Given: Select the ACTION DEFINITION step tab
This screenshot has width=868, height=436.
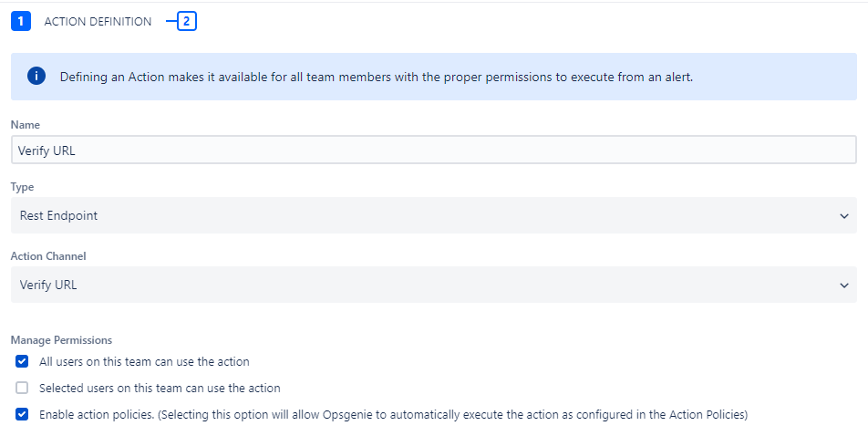Looking at the screenshot, I should click(x=98, y=21).
